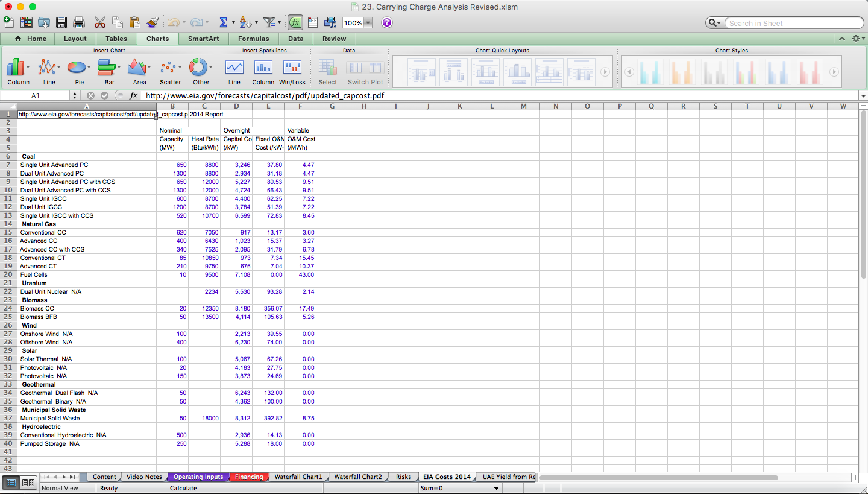Switch to Risks sheet tab
Screen dimensions: 868x494
[x=403, y=477]
